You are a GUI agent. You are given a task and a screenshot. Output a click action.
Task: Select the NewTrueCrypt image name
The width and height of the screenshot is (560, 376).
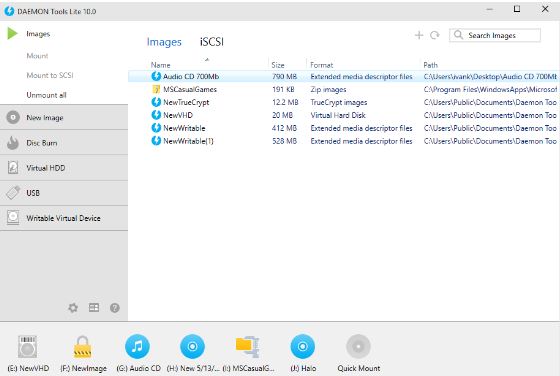186,102
